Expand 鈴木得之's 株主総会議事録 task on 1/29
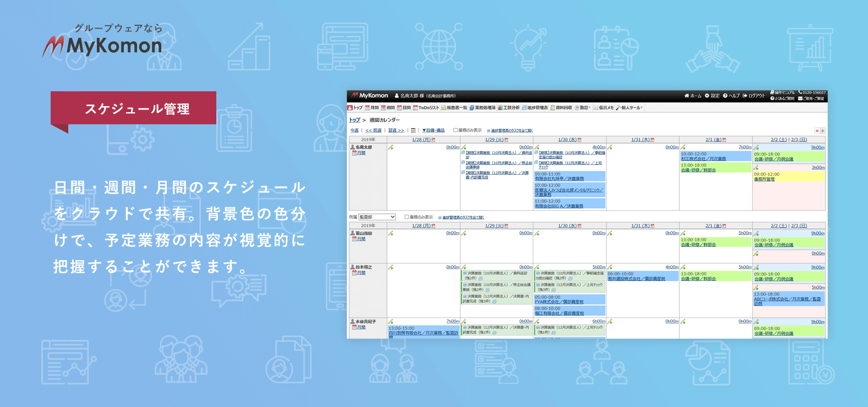Screen dimensions: 868x407 (465, 285)
